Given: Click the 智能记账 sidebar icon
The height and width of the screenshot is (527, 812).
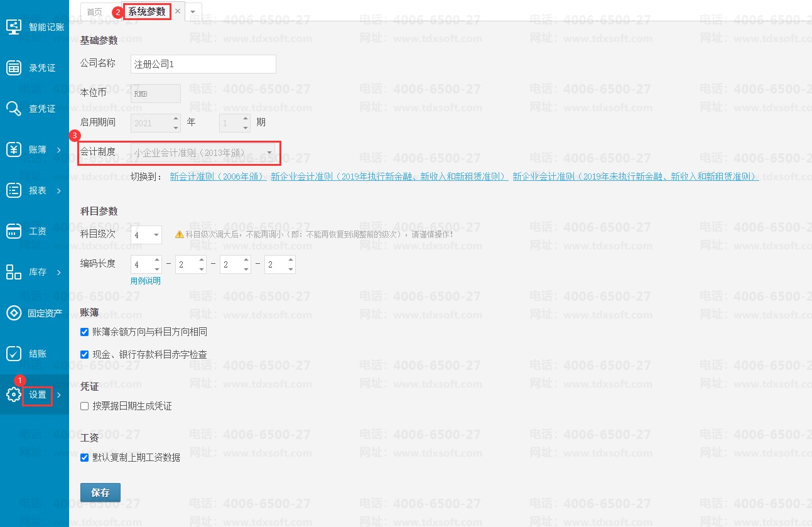Looking at the screenshot, I should pos(14,27).
